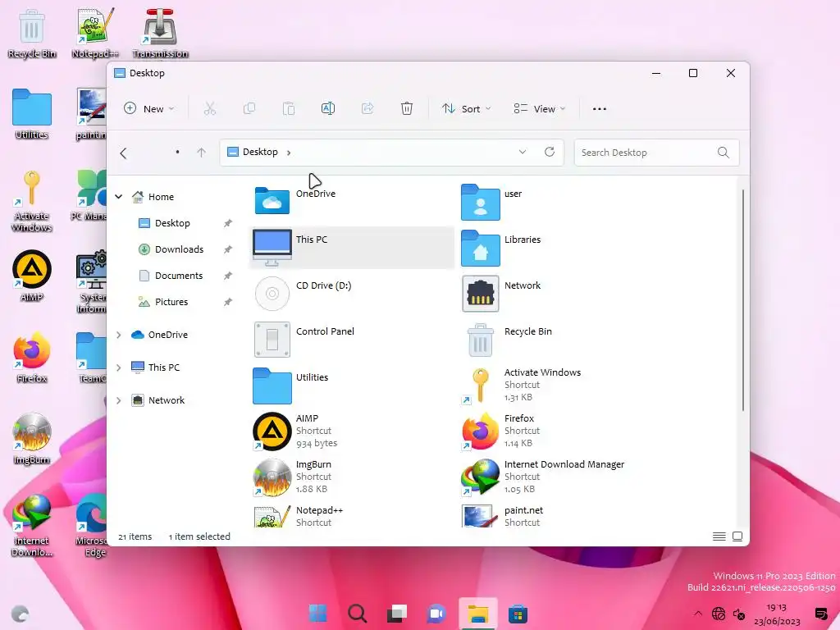Go up one level with up arrow
The image size is (840, 630).
[202, 153]
